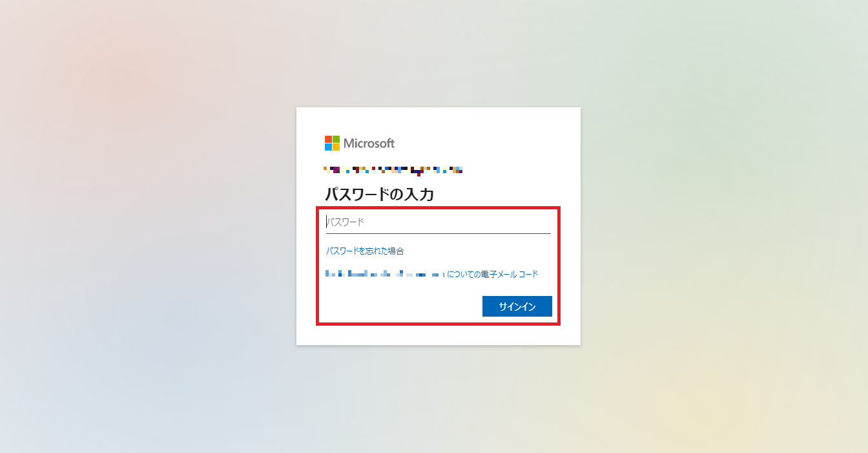Click the blue square of Microsoft logo

coord(328,147)
